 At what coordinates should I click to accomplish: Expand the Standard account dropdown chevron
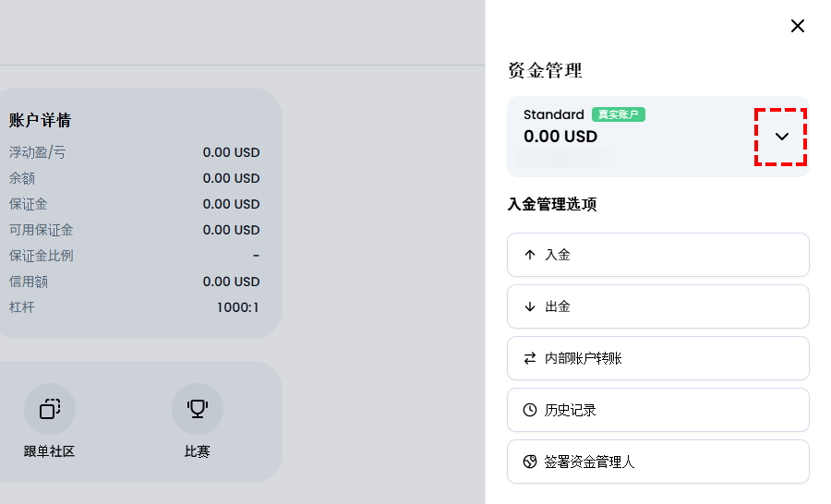tap(782, 137)
